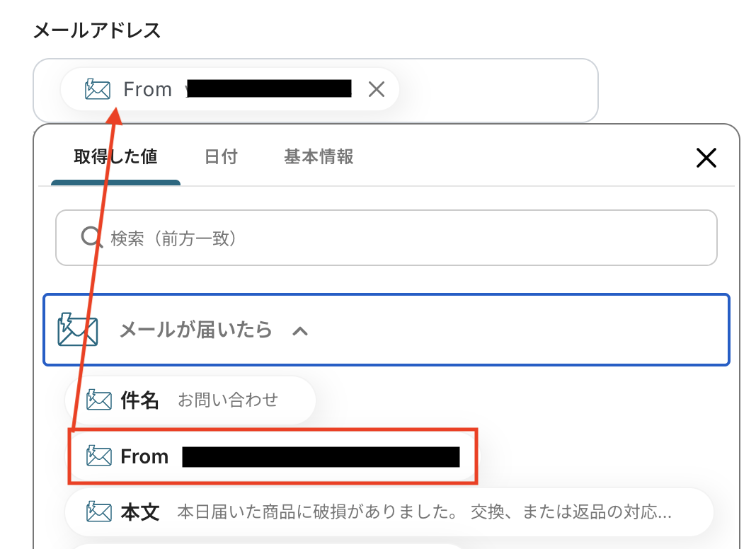756x549 pixels.
Task: Open the 日付 tab
Action: (x=221, y=157)
